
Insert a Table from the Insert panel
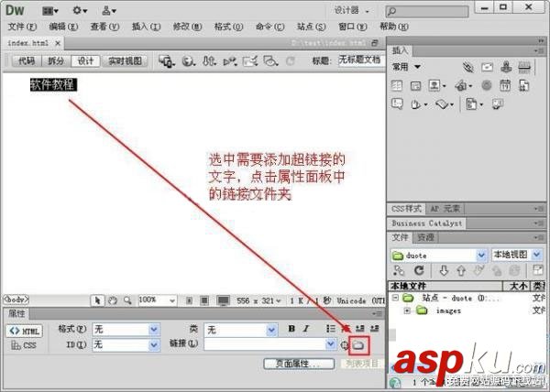point(397,85)
